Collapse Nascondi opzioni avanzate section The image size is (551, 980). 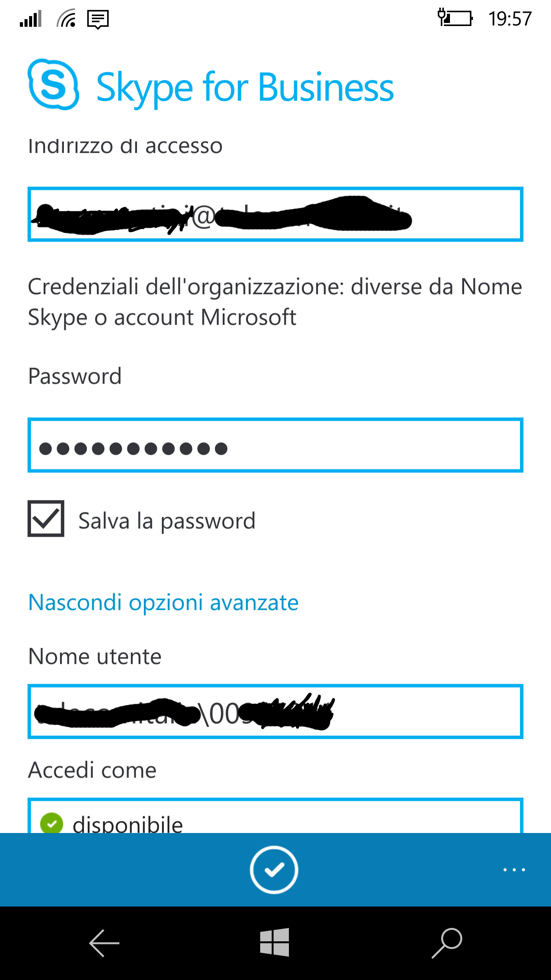click(163, 603)
